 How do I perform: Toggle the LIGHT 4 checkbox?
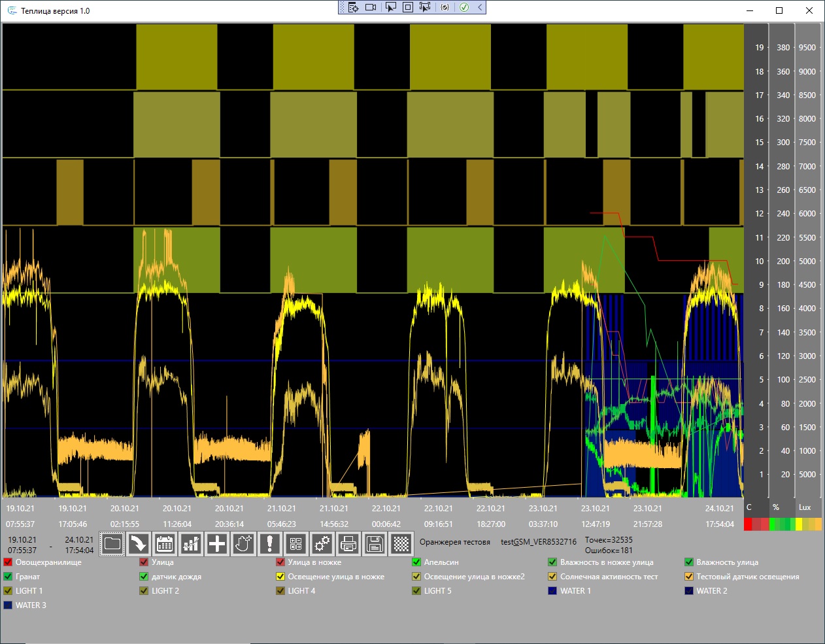coord(280,591)
